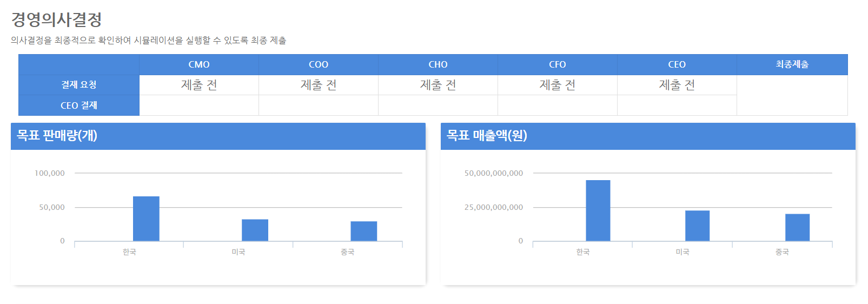
Task: Select the 중국 bar in 목표 판매량 chart
Action: tap(363, 232)
